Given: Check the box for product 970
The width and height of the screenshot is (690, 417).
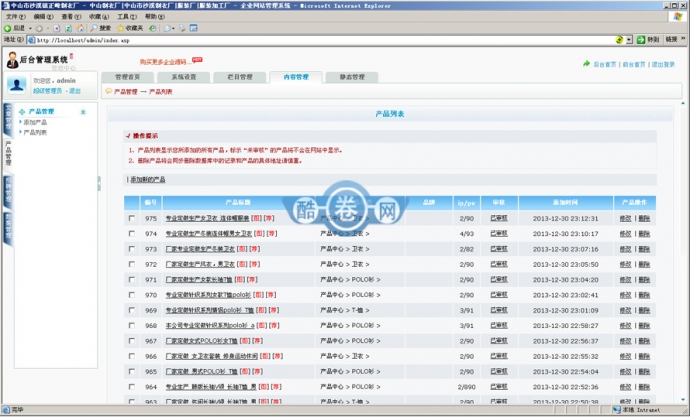Looking at the screenshot, I should pos(132,295).
